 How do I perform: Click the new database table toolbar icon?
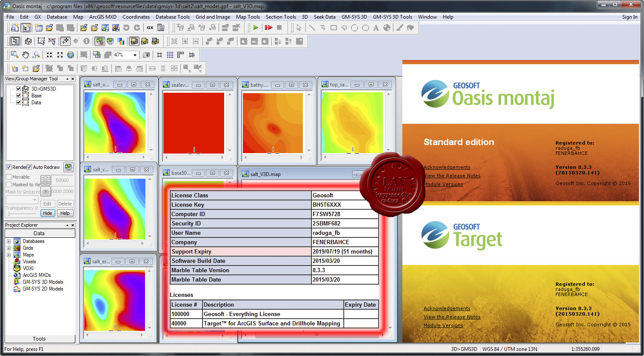[39, 28]
